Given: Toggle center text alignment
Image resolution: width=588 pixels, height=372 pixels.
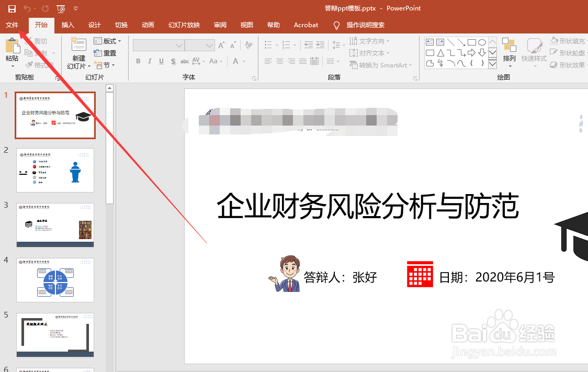Looking at the screenshot, I should (x=280, y=61).
